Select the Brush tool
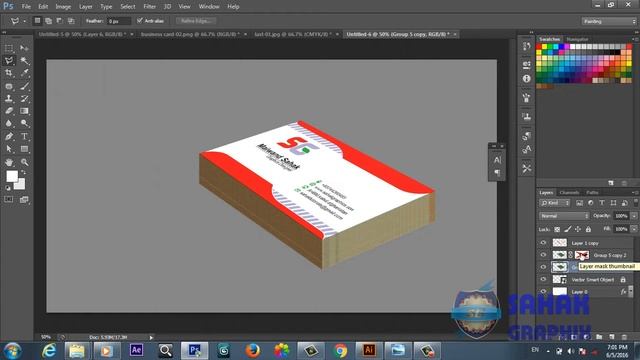This screenshot has width=640, height=360. pyautogui.click(x=24, y=86)
